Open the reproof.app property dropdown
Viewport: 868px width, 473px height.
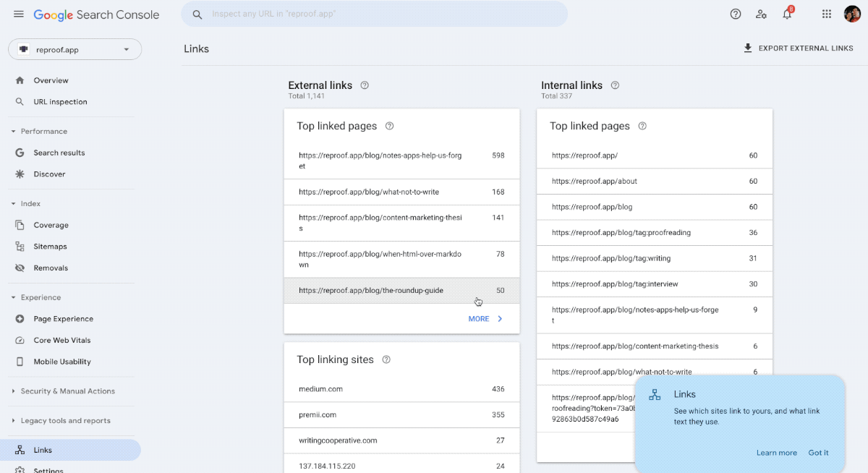(x=75, y=49)
